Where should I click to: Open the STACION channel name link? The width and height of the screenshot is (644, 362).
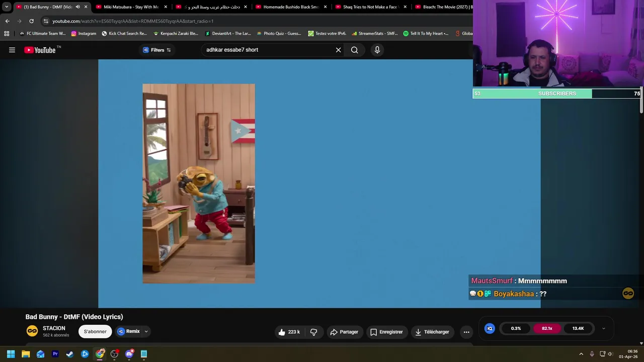(x=54, y=328)
